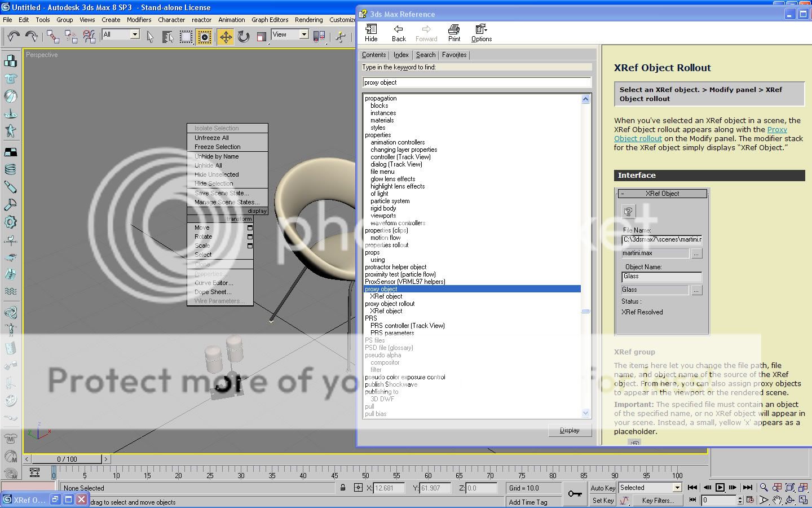Click the Key Filters... button
812x508 pixels.
click(657, 500)
